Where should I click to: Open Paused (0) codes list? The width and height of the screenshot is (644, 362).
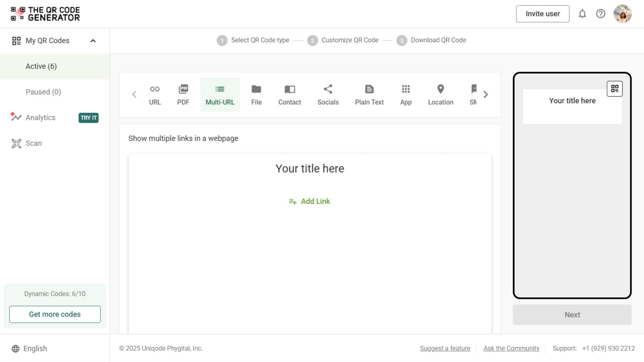(x=55, y=92)
